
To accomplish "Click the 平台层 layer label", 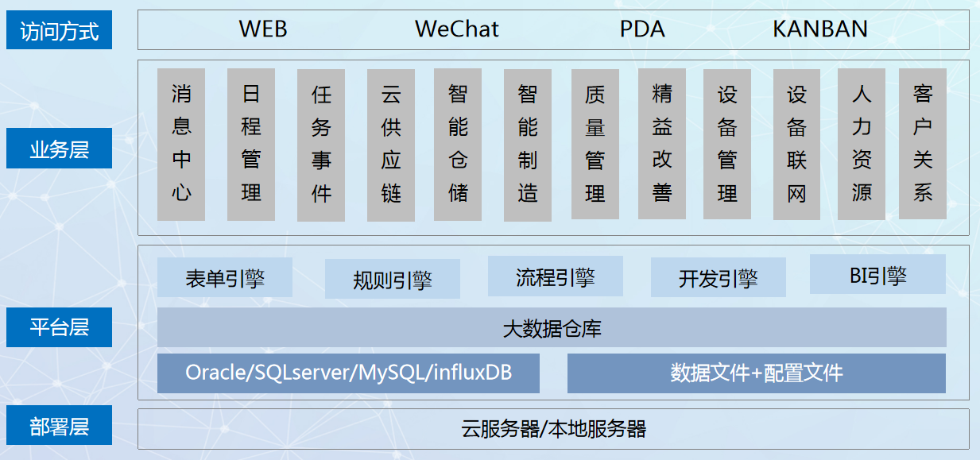I will [x=59, y=327].
